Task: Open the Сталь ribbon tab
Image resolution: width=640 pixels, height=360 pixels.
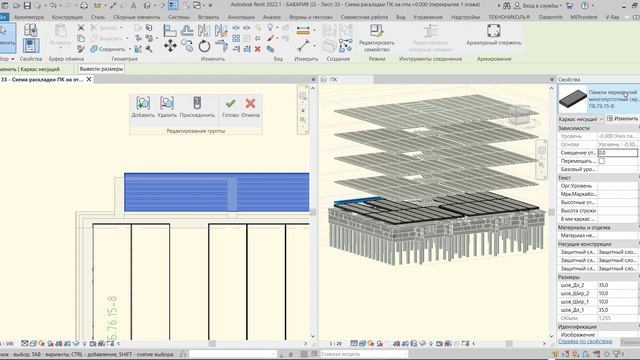Action: click(98, 17)
